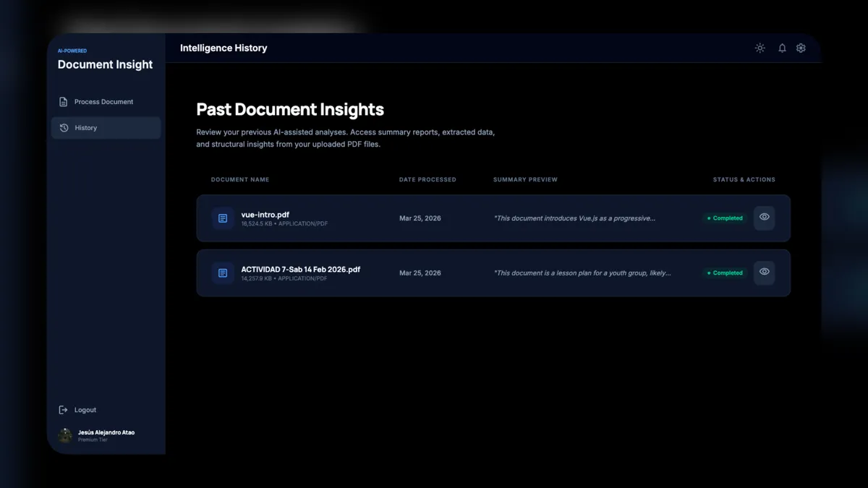Image resolution: width=868 pixels, height=488 pixels.
Task: Click the Logout button
Action: [x=85, y=409]
